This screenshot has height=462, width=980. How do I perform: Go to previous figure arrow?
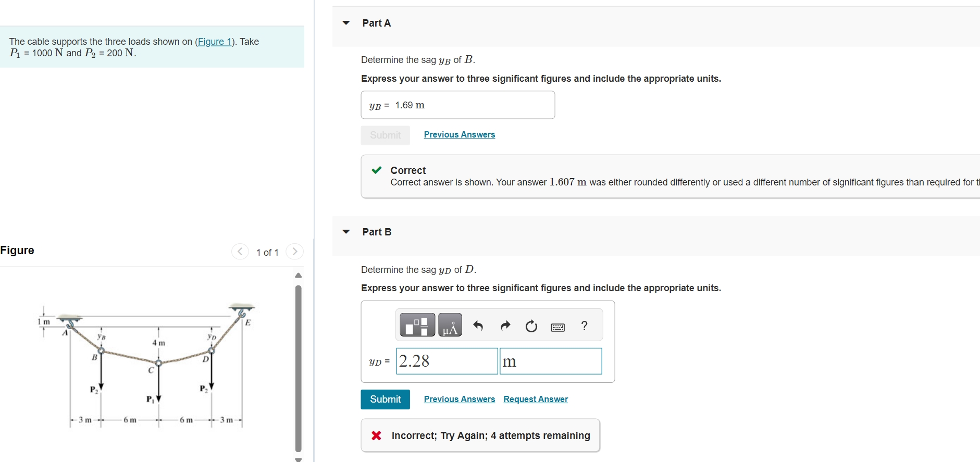point(240,252)
